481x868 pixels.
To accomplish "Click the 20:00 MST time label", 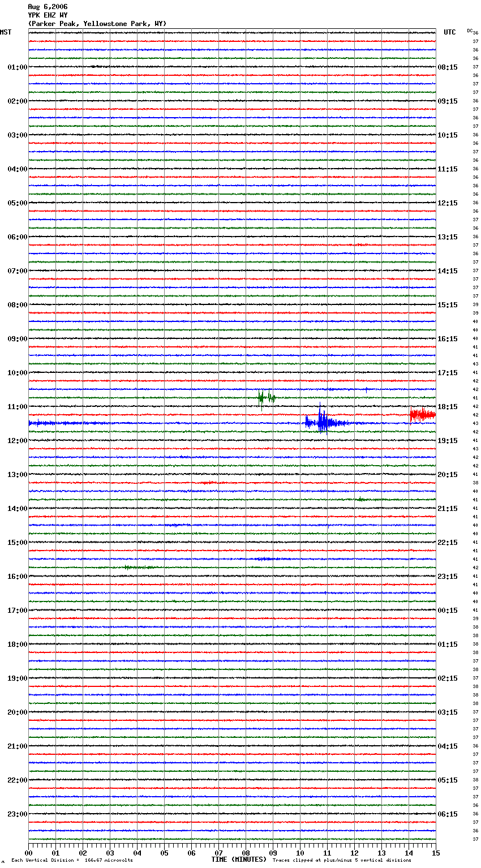I will pyautogui.click(x=17, y=712).
